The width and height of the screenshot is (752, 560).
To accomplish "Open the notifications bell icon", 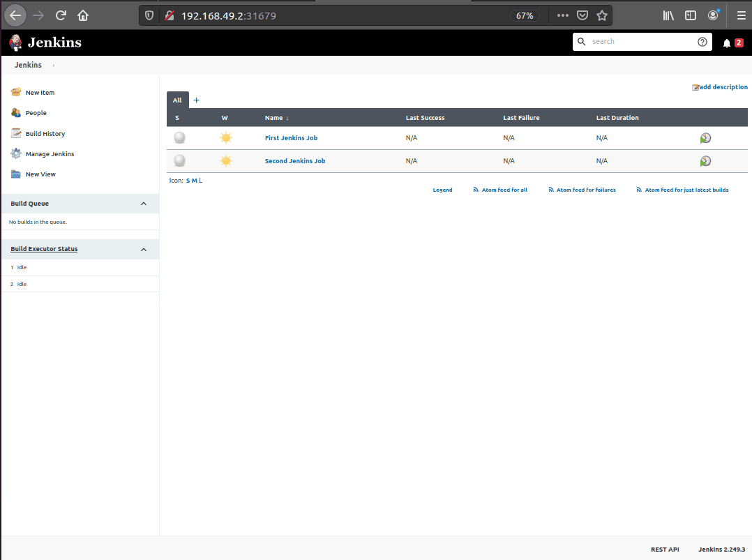I will point(727,43).
